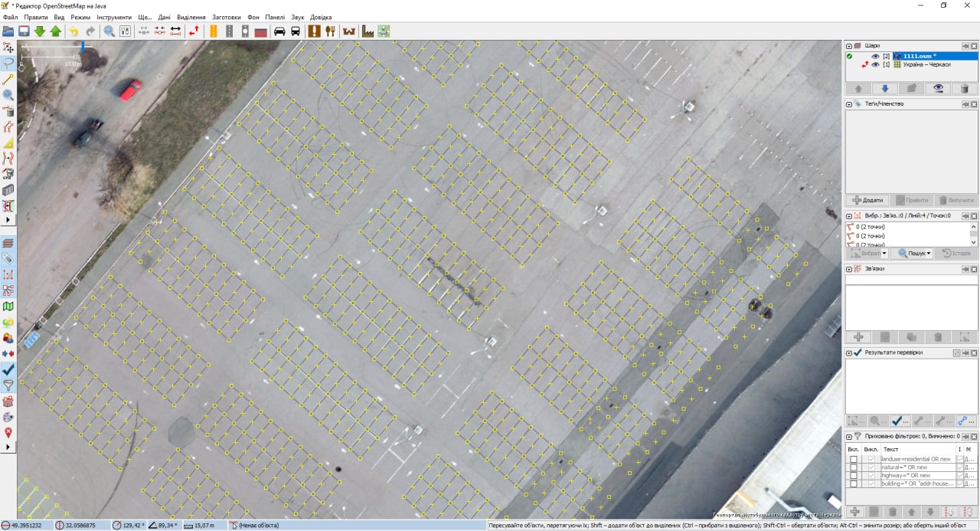Select the castle preset icon

[x=349, y=31]
